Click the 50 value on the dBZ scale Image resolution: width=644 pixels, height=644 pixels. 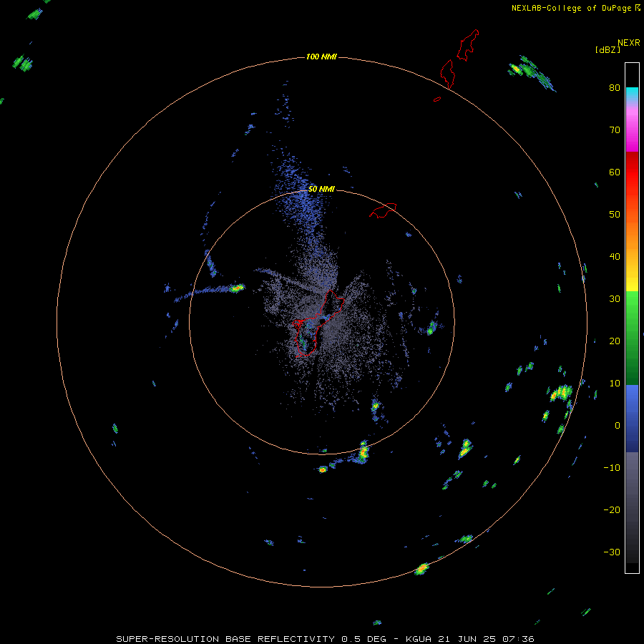coord(615,215)
